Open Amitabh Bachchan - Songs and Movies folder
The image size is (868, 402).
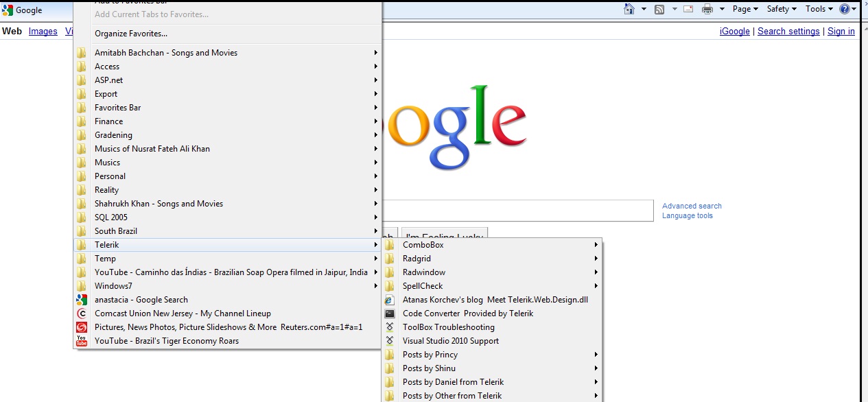(x=227, y=53)
